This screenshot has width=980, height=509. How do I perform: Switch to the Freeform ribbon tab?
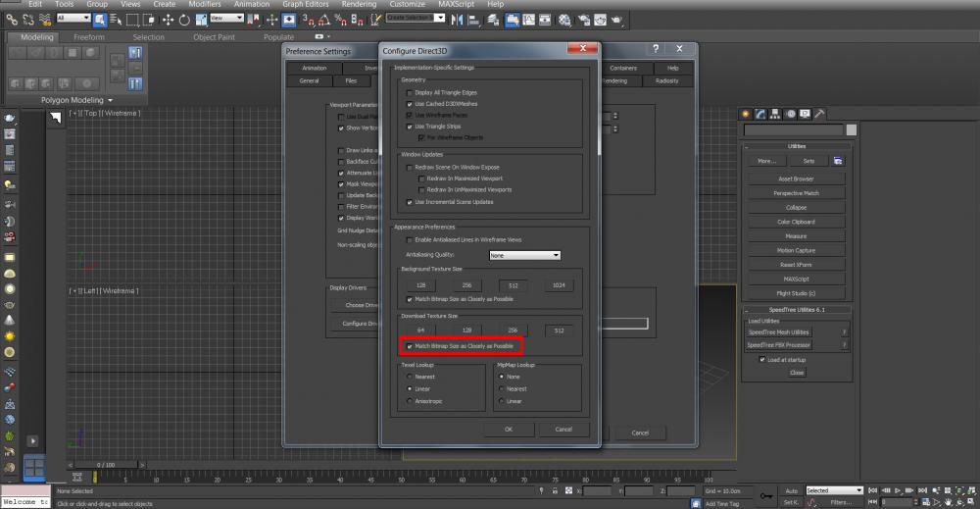[89, 37]
